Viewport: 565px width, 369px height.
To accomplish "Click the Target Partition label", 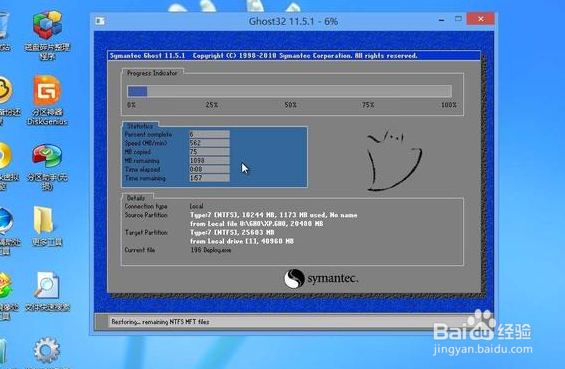I will 146,233.
